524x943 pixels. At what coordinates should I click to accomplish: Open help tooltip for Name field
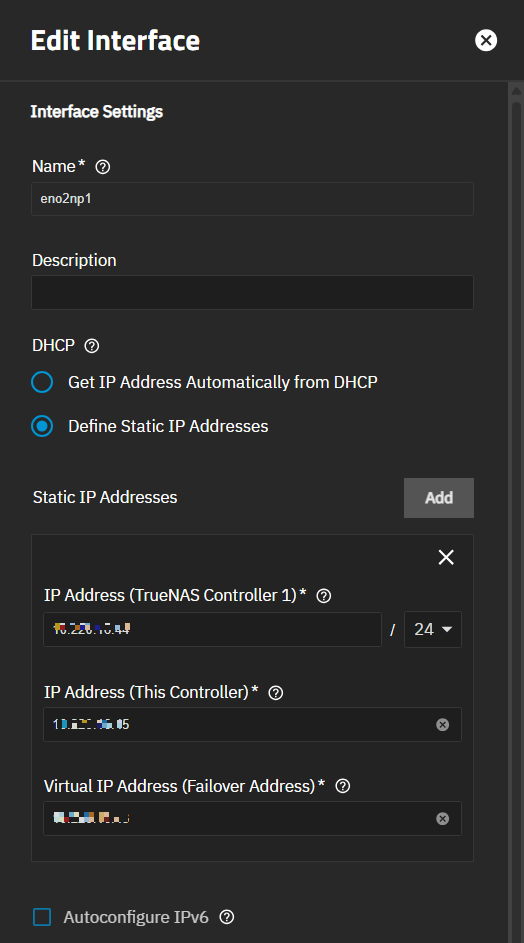103,167
